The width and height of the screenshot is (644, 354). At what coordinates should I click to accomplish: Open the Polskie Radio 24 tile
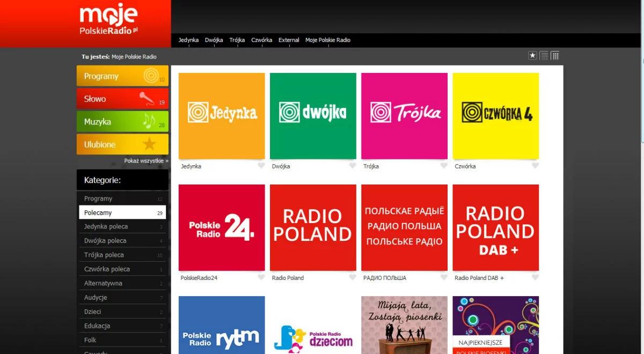pyautogui.click(x=222, y=227)
